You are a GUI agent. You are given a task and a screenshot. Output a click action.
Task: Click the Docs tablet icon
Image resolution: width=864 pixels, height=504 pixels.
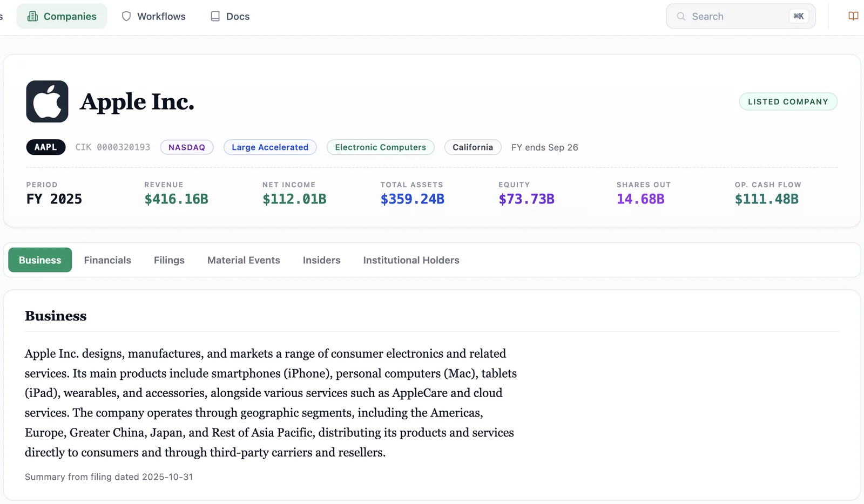215,16
